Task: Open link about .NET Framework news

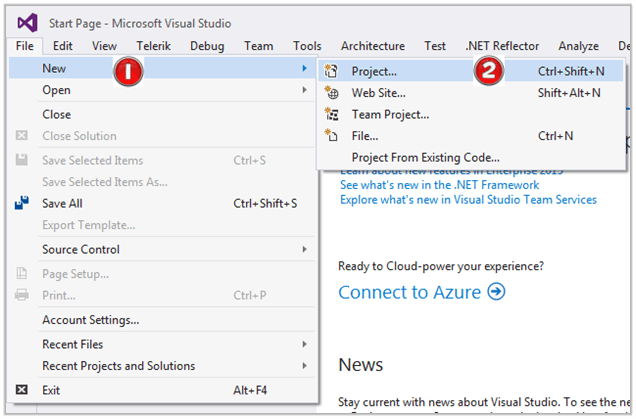Action: click(x=439, y=185)
